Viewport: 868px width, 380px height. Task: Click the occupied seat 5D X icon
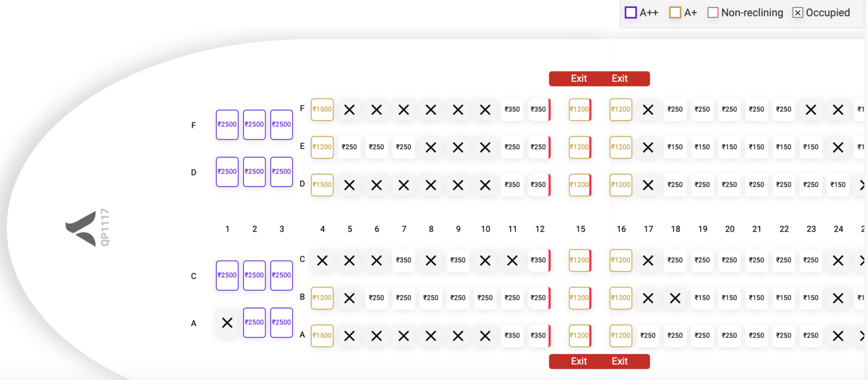(x=349, y=185)
